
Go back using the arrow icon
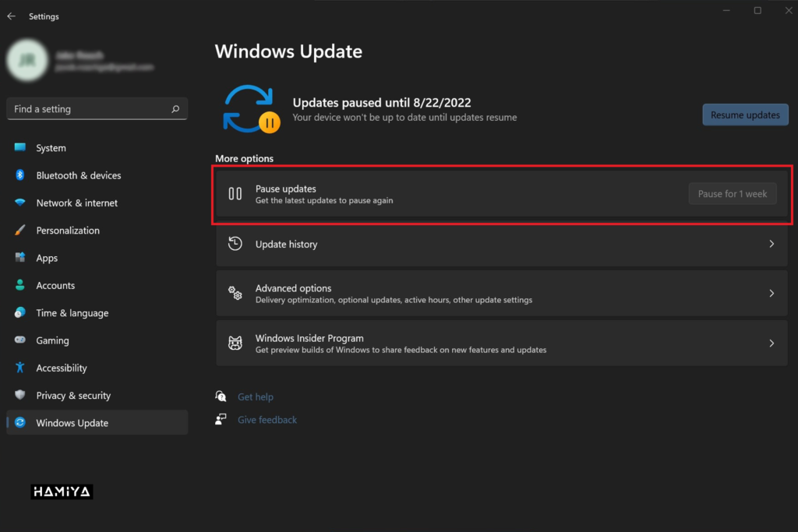[11, 16]
